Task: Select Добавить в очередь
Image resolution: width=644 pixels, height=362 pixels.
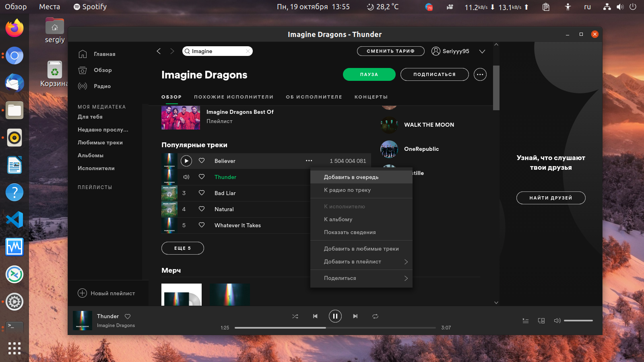Action: [x=361, y=177]
